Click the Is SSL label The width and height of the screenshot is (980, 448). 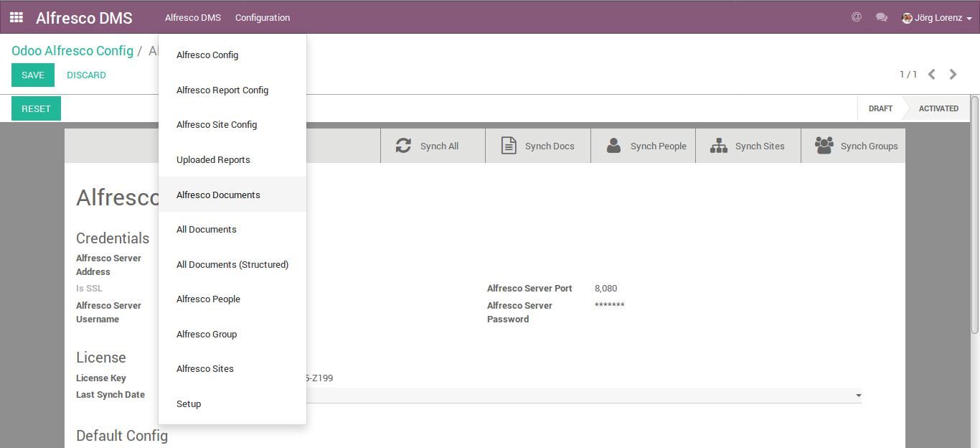(89, 288)
